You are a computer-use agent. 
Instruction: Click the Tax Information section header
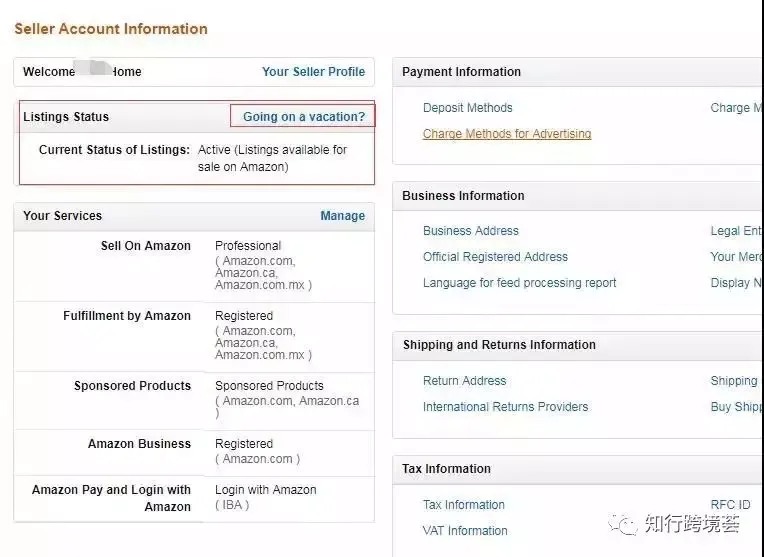pyautogui.click(x=446, y=468)
